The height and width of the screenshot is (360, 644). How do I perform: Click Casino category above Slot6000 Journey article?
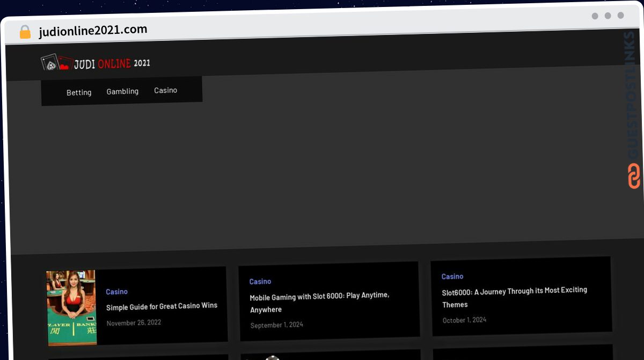coord(452,276)
